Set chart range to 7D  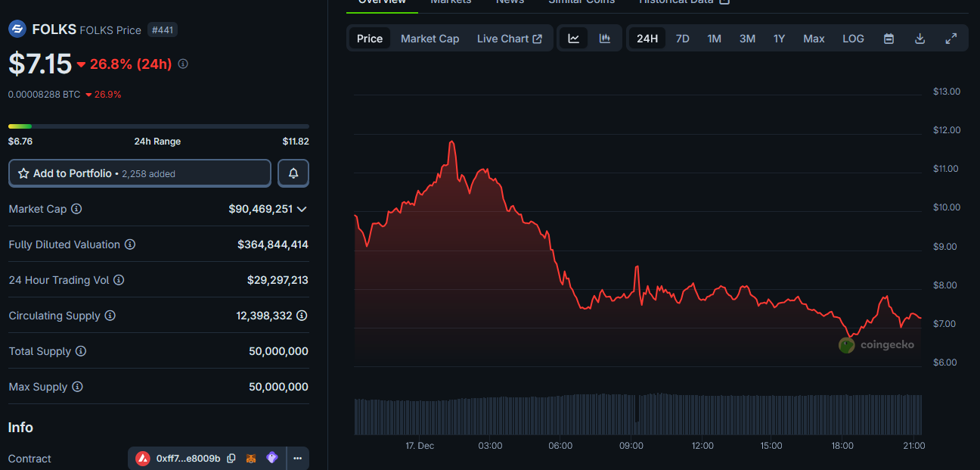click(682, 39)
